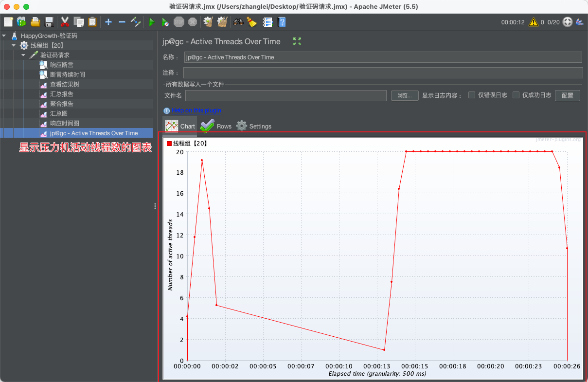
Task: Select the 验证码请求 sampler
Action: (54, 55)
